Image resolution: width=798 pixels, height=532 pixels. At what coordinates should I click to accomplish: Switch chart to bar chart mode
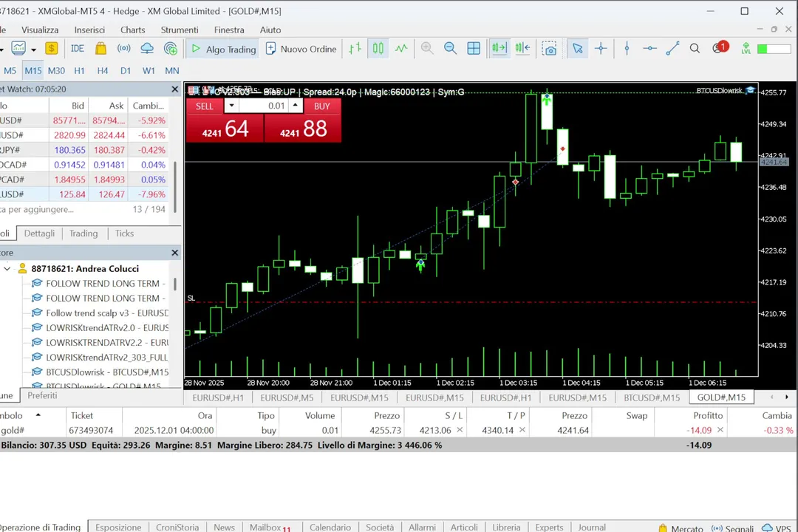tap(355, 48)
